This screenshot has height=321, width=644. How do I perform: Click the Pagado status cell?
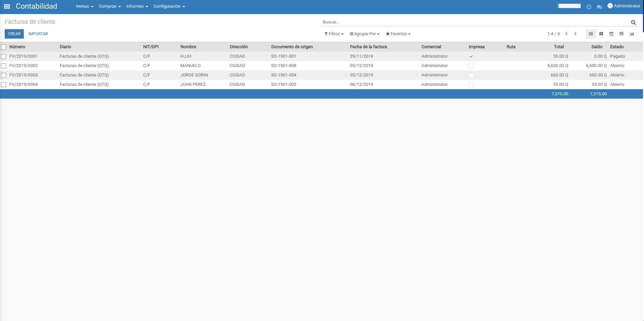click(618, 56)
